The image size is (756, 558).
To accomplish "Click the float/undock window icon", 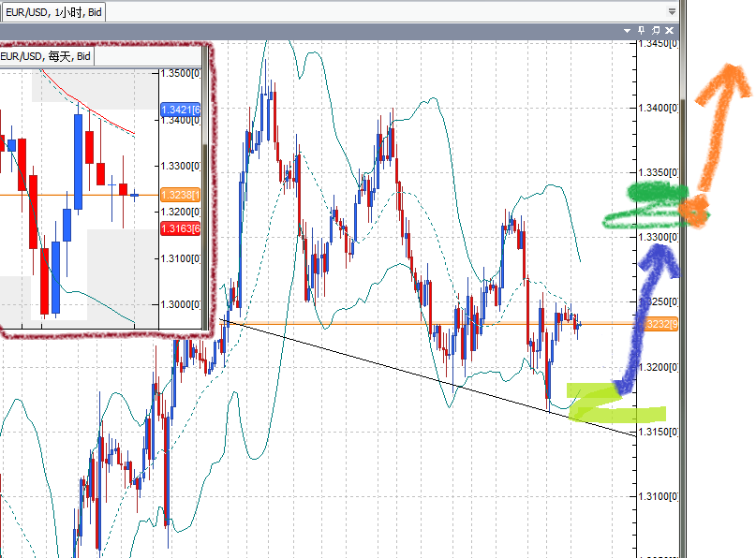I will click(655, 30).
